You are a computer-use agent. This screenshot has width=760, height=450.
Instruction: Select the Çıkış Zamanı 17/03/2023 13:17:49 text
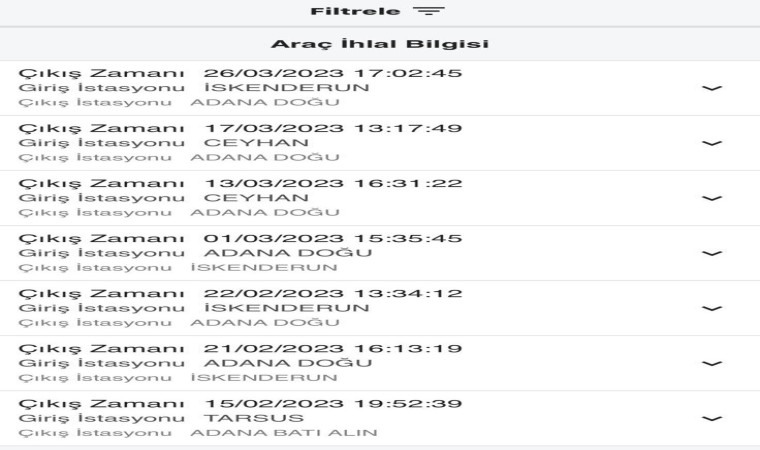point(240,128)
